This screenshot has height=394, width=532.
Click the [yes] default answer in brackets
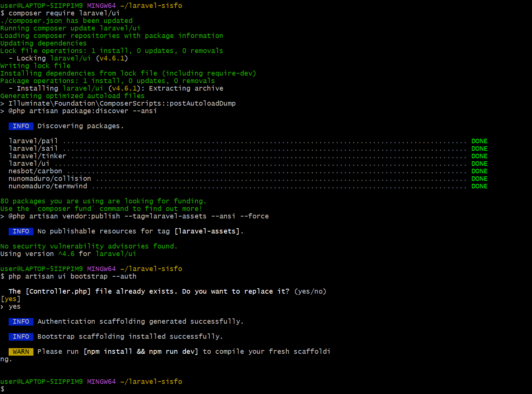coord(11,299)
